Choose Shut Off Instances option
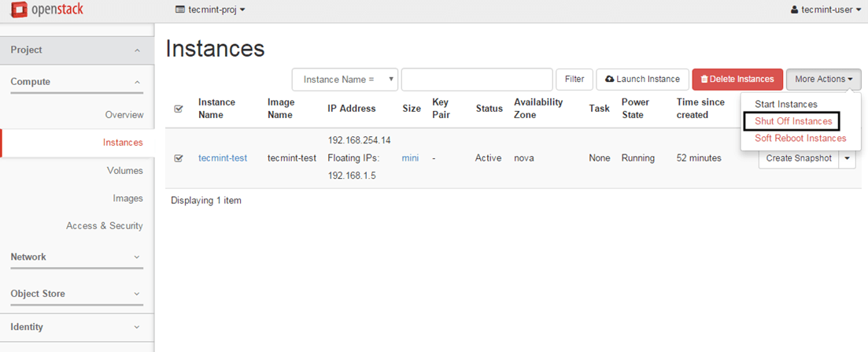 coord(793,121)
